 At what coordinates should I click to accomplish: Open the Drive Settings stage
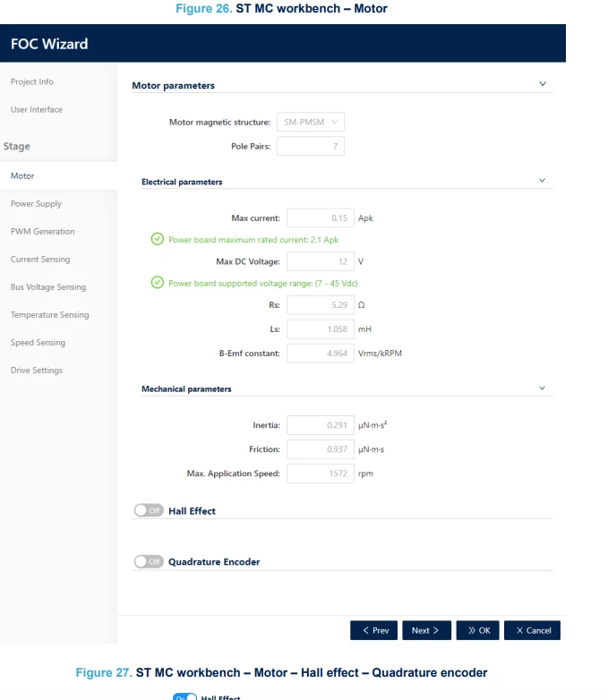click(37, 370)
